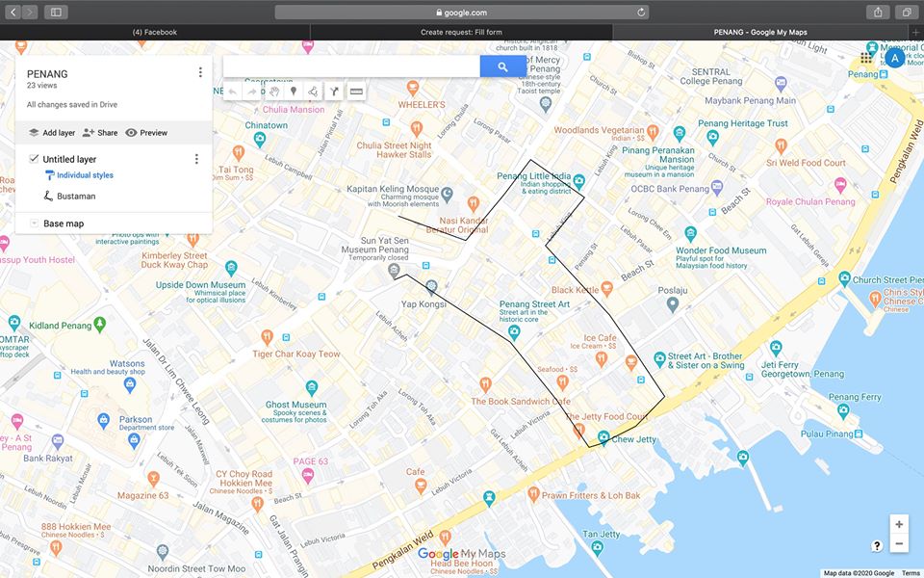Click the Penang Ferry marker icon

pyautogui.click(x=843, y=411)
